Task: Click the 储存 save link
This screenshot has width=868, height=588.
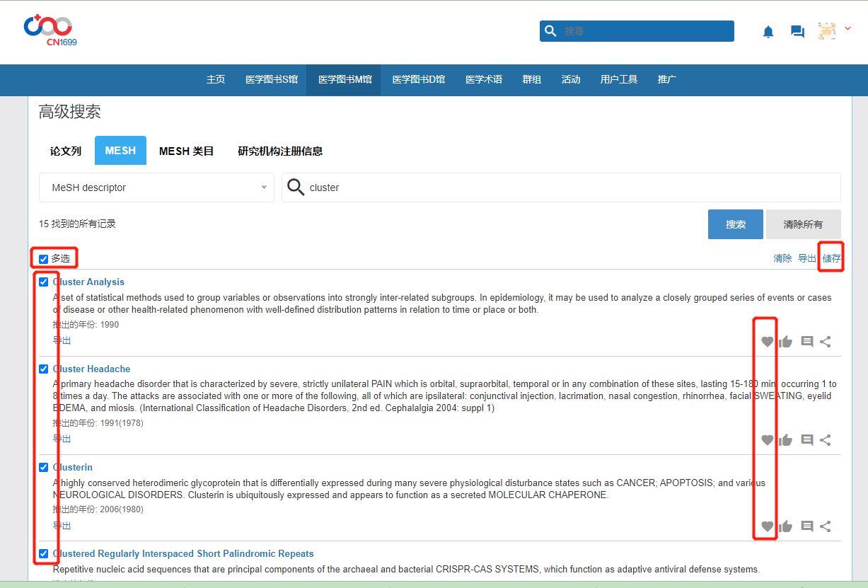Action: (832, 259)
